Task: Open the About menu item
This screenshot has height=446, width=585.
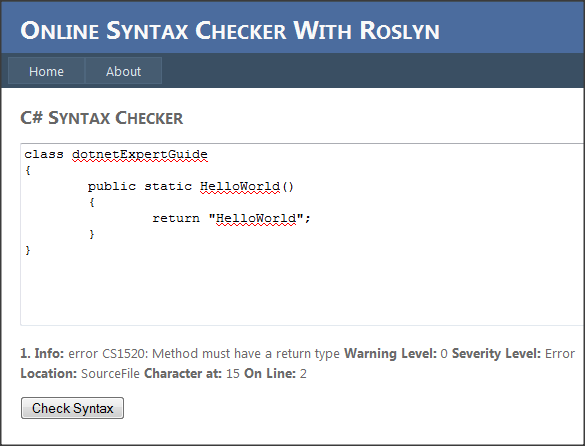Action: click(123, 71)
